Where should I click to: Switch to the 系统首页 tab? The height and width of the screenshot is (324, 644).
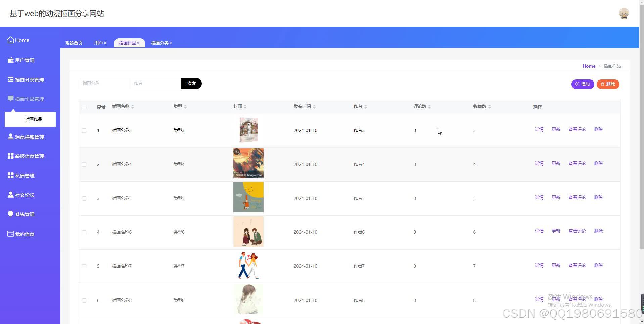point(74,43)
